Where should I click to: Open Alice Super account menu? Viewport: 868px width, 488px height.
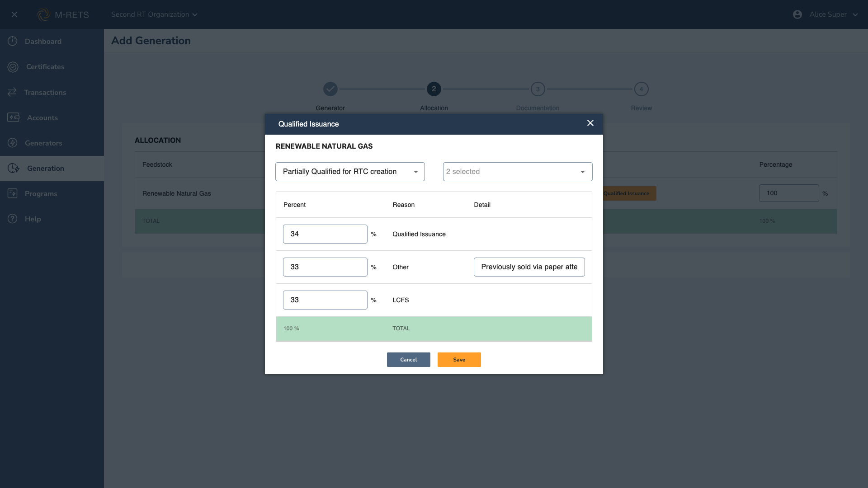tap(833, 14)
